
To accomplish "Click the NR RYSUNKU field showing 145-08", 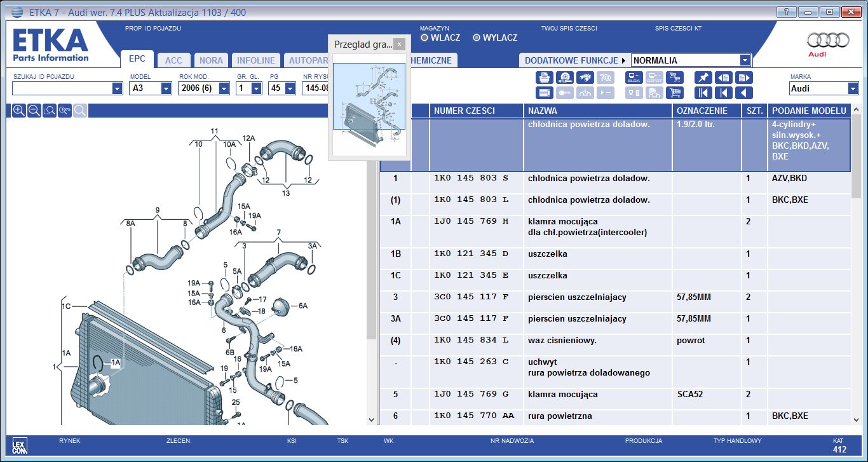I will [316, 88].
